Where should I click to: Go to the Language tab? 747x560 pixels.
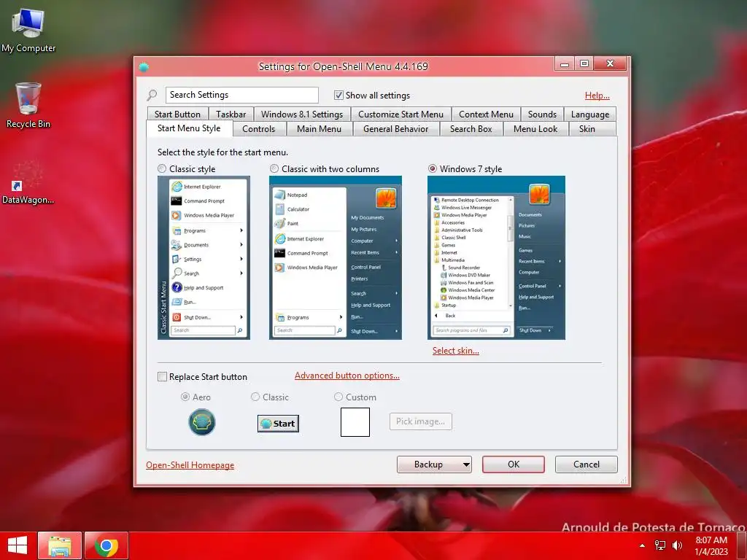pos(589,114)
